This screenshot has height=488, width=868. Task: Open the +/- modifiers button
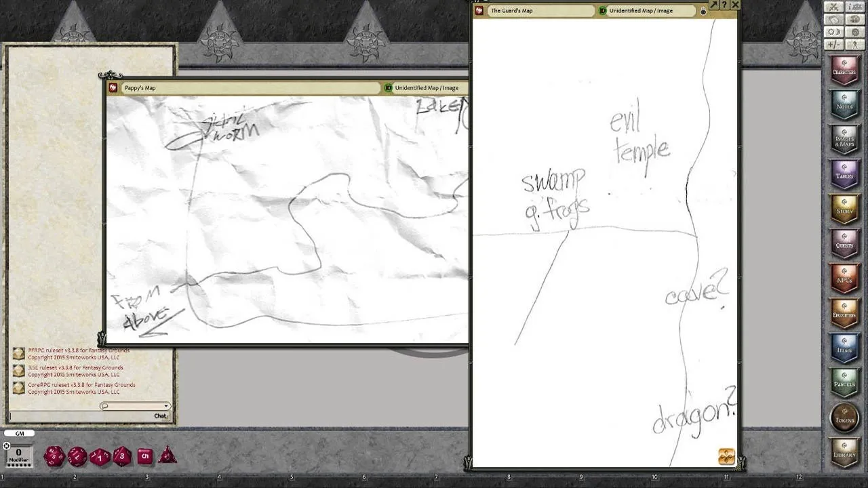[x=834, y=45]
